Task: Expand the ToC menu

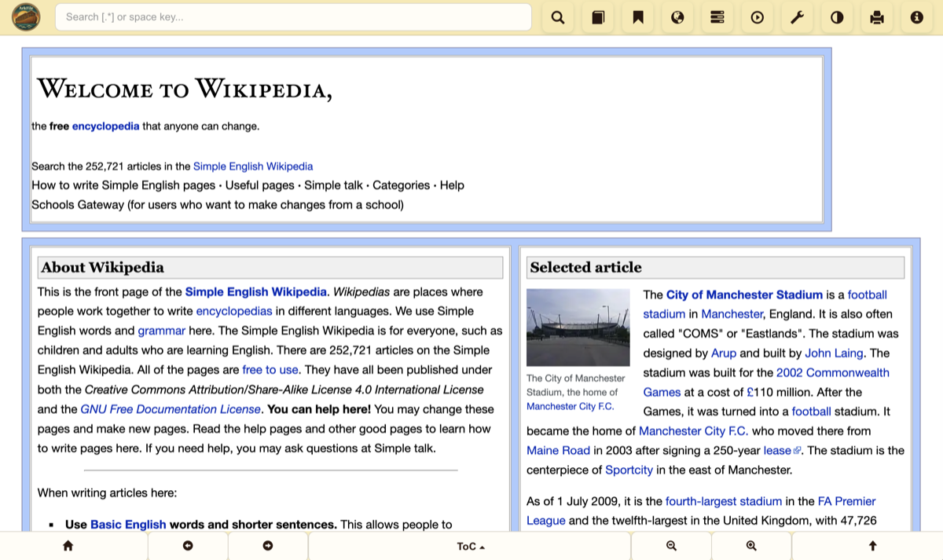Action: pos(470,546)
